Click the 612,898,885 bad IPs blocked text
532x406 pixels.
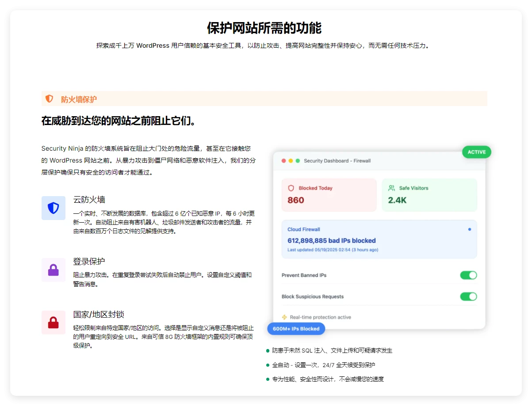coord(331,241)
